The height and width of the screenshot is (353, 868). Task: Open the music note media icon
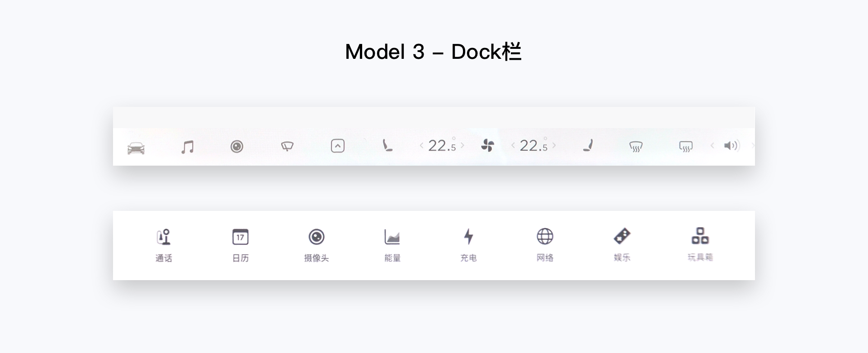[188, 147]
